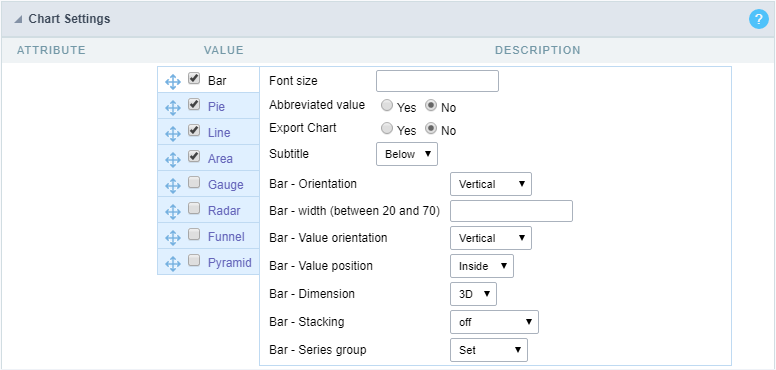Open the Bar - Value position dropdown
The image size is (776, 370).
pos(482,266)
